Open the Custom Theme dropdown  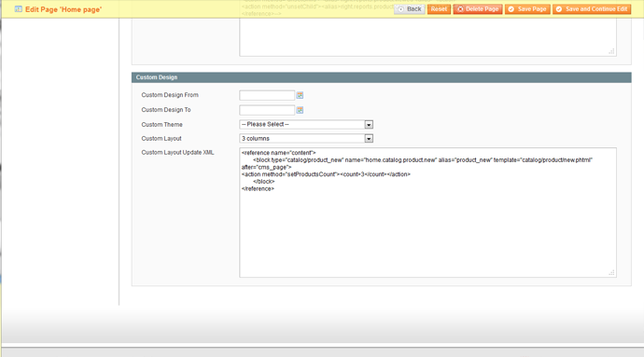coord(306,124)
